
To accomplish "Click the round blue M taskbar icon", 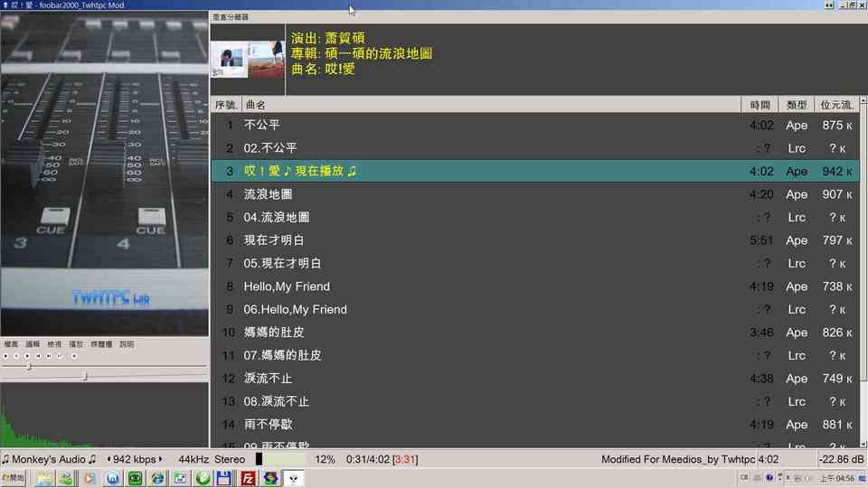I will [x=112, y=478].
